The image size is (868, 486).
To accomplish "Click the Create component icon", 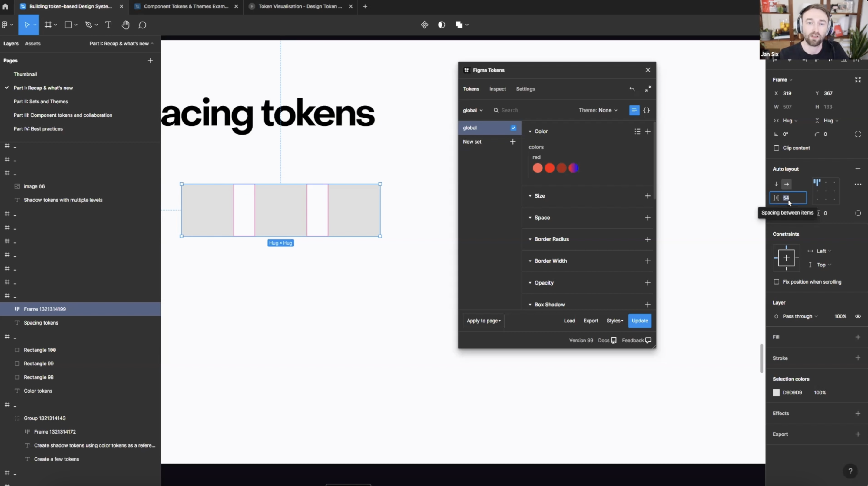I will [425, 25].
